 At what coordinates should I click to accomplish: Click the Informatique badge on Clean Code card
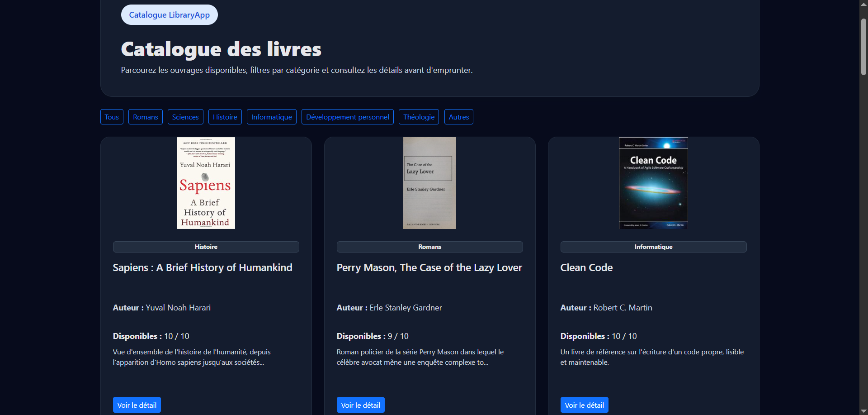coord(654,247)
